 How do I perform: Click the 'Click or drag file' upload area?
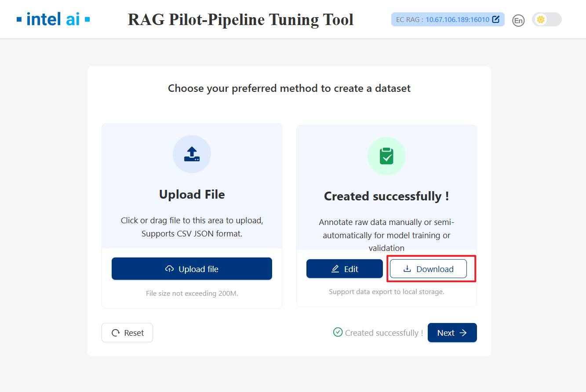(192, 227)
